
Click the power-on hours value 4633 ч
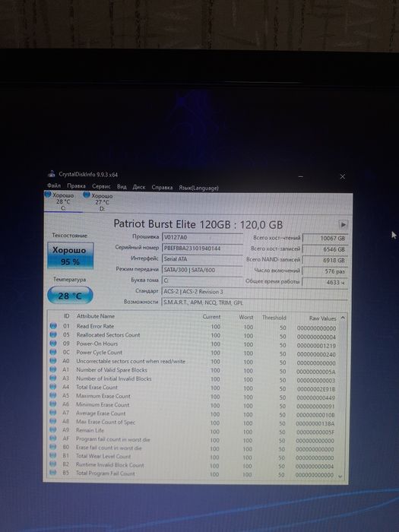[325, 282]
